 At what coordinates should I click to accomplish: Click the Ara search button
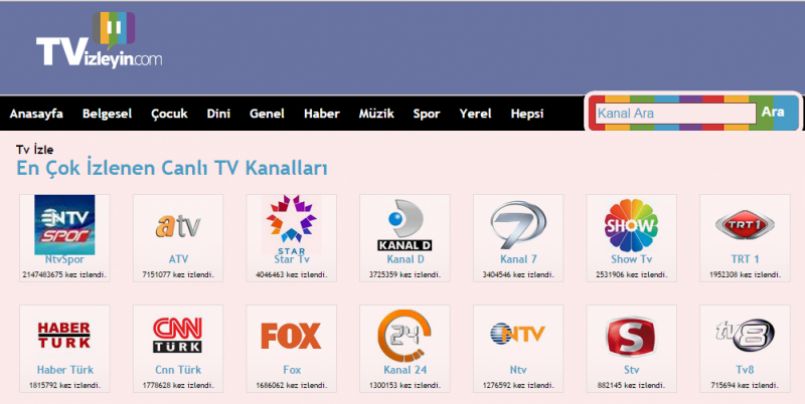pyautogui.click(x=773, y=112)
